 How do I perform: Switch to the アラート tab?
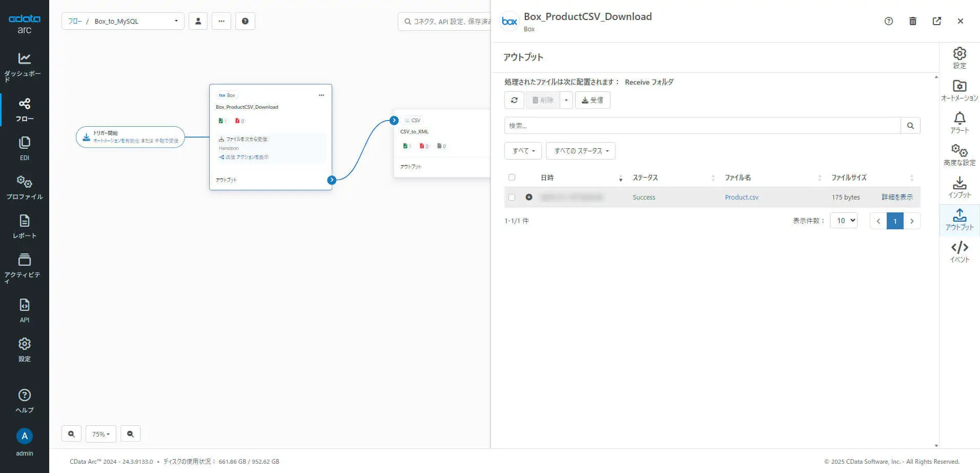coord(959,123)
